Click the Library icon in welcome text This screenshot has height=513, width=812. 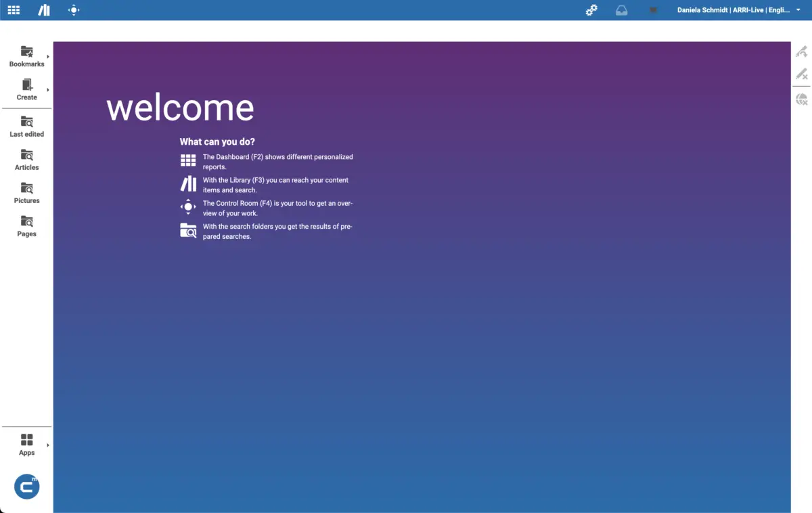coord(188,183)
